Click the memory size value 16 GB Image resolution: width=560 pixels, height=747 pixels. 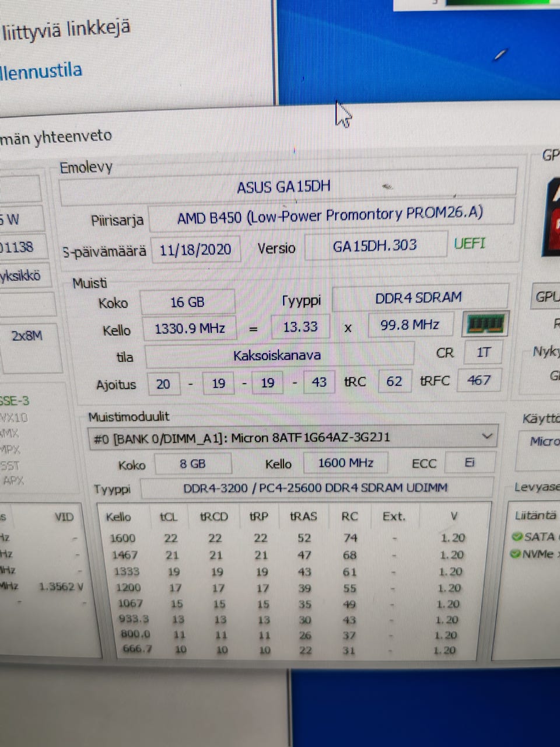[x=188, y=302]
